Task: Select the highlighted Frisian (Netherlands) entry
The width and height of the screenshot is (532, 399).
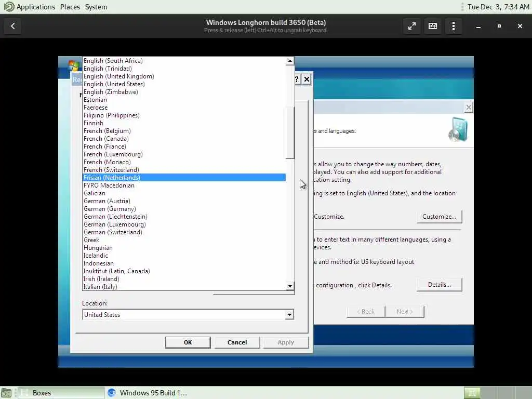Action: [x=184, y=178]
